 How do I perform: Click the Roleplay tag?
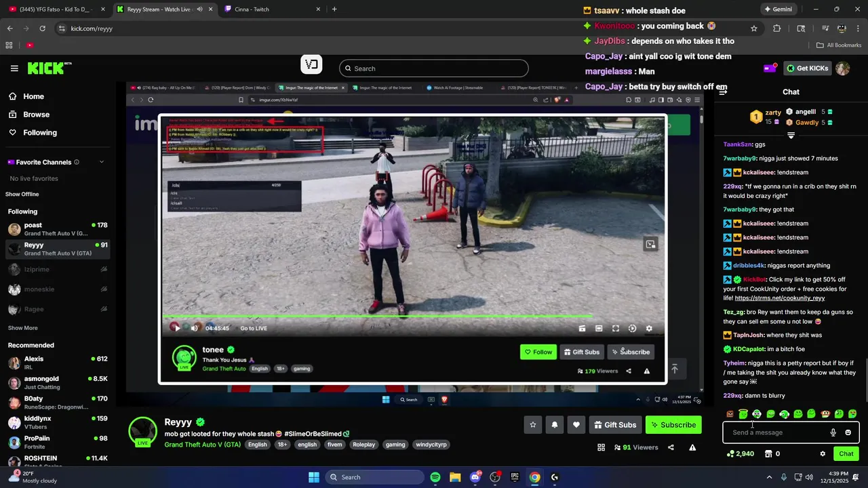coord(363,445)
